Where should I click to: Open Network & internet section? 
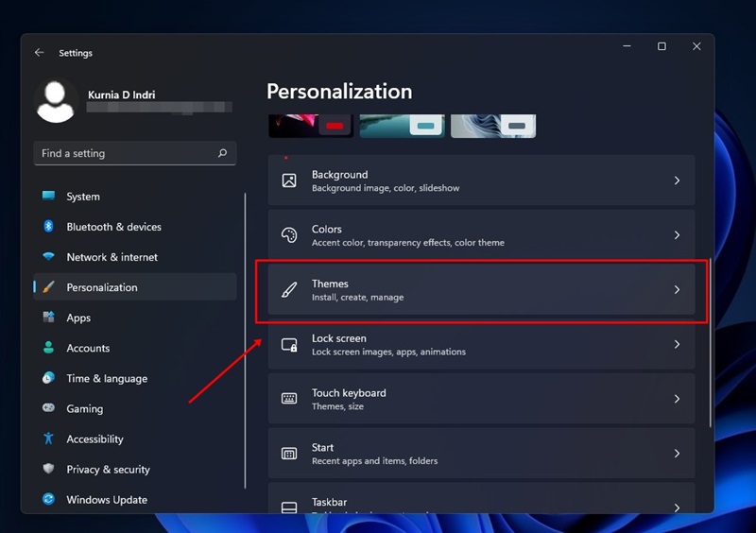click(135, 257)
